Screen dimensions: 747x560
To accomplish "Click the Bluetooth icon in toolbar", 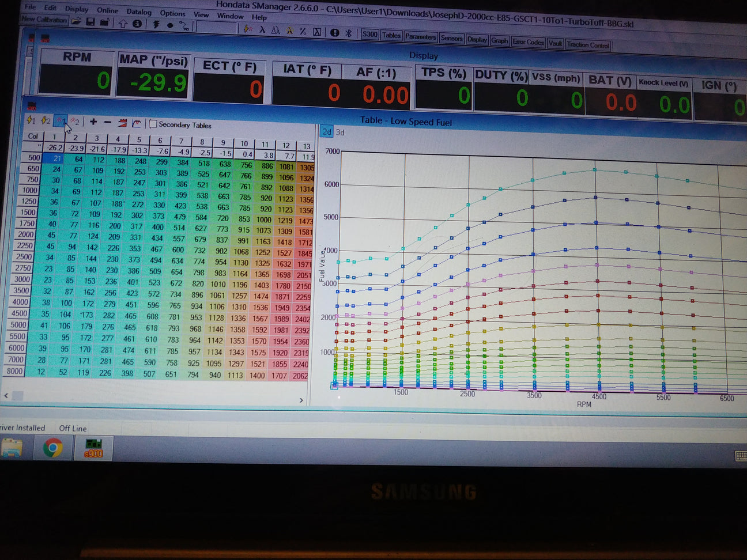I will pyautogui.click(x=348, y=33).
